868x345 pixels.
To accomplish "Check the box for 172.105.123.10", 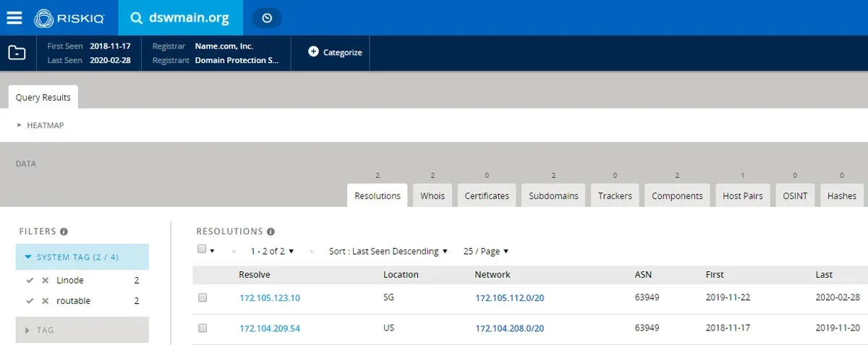I will pyautogui.click(x=203, y=297).
